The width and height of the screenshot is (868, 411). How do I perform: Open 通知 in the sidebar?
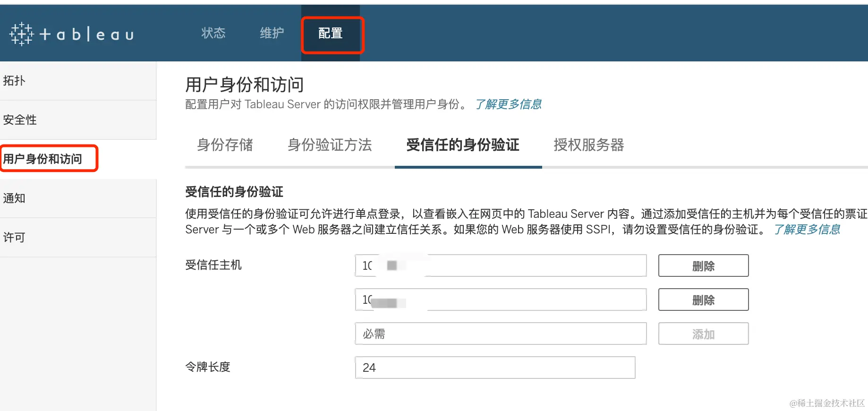point(78,198)
